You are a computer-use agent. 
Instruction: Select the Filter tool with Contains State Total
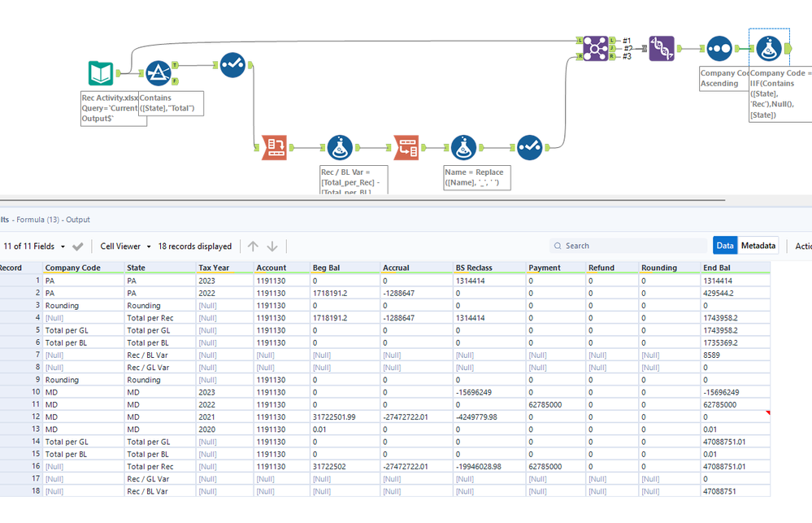point(158,73)
